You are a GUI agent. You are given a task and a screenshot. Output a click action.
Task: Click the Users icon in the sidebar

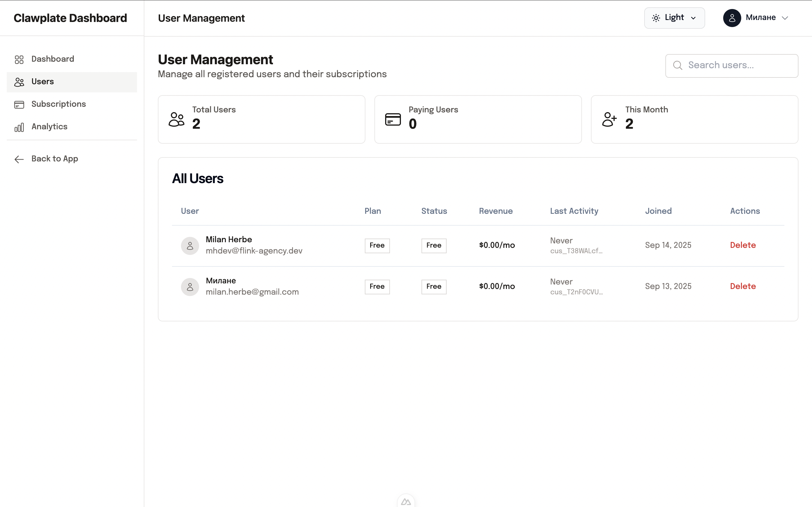tap(19, 82)
